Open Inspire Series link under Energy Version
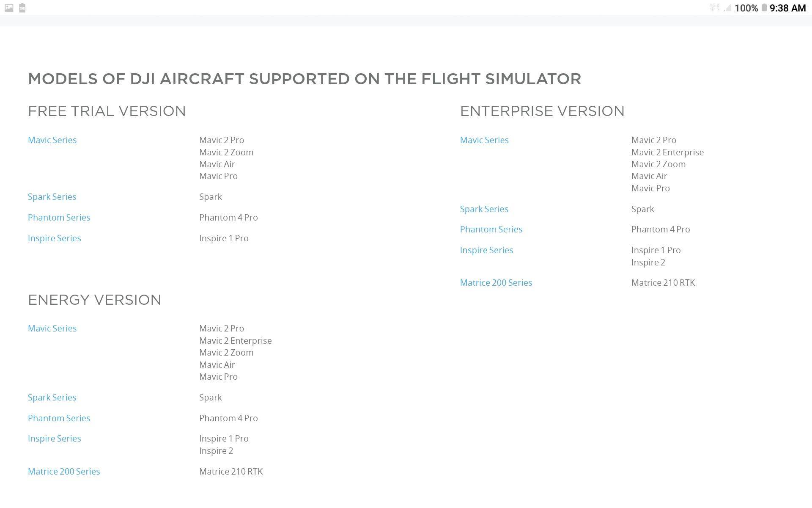Viewport: 812px width, 508px height. pyautogui.click(x=54, y=439)
